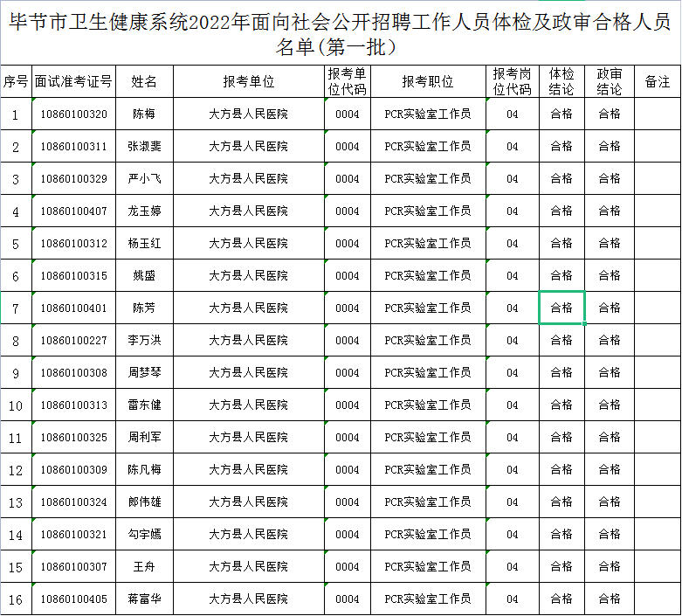
Task: Click the 序号 column header
Action: click(16, 81)
